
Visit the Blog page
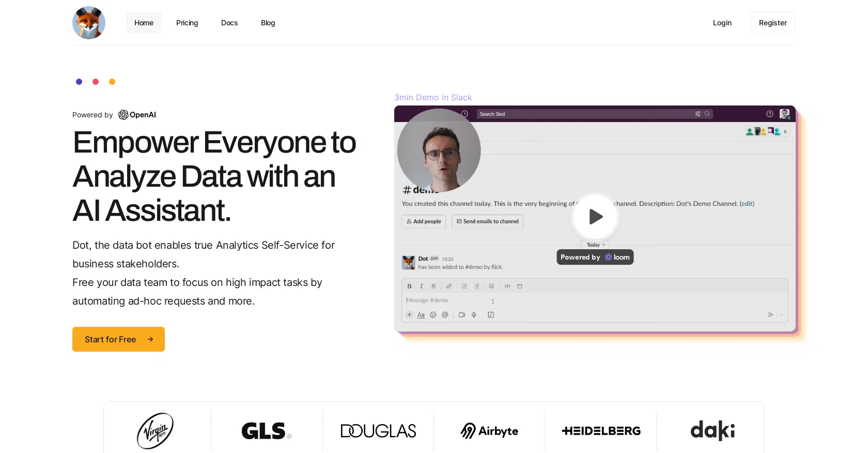268,23
